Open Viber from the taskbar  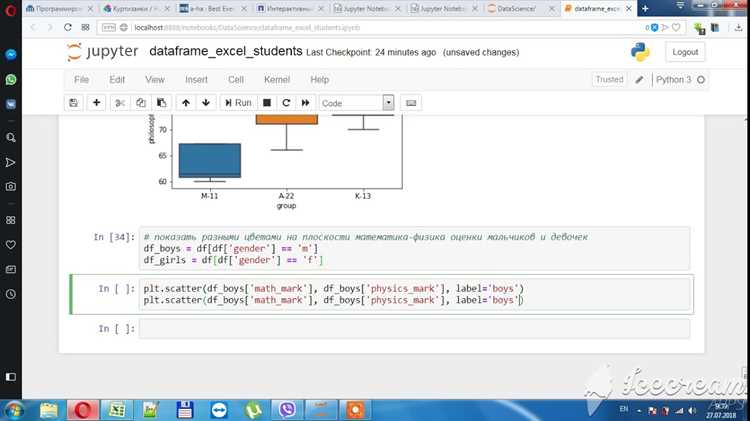click(x=287, y=410)
